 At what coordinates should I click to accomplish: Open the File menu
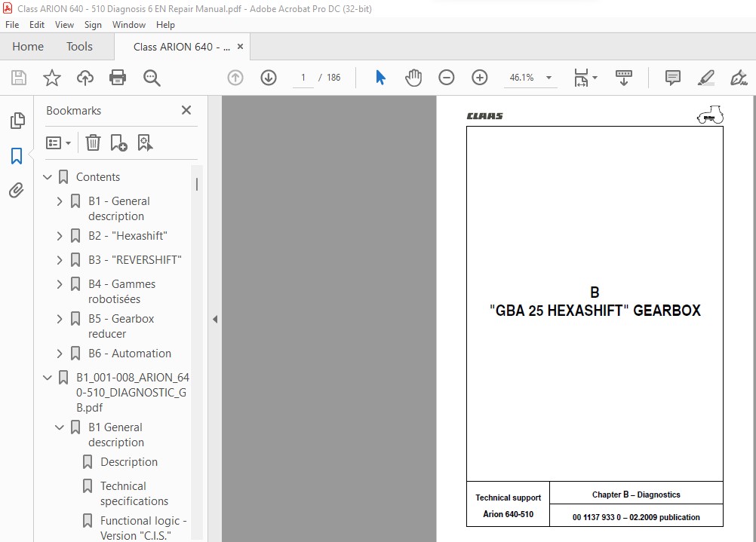12,25
